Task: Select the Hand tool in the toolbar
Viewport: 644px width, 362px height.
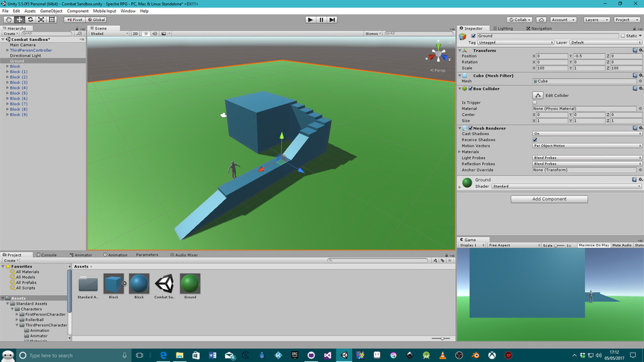Action: tap(8, 20)
